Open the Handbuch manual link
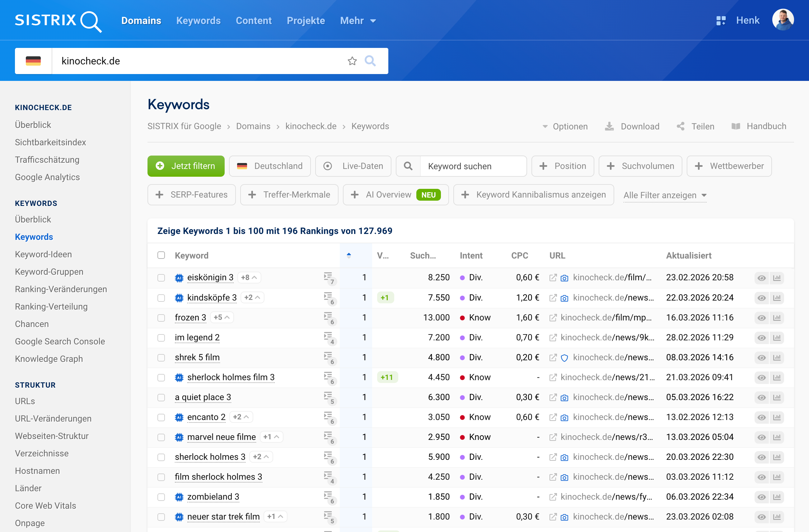The height and width of the screenshot is (532, 809). (x=759, y=126)
